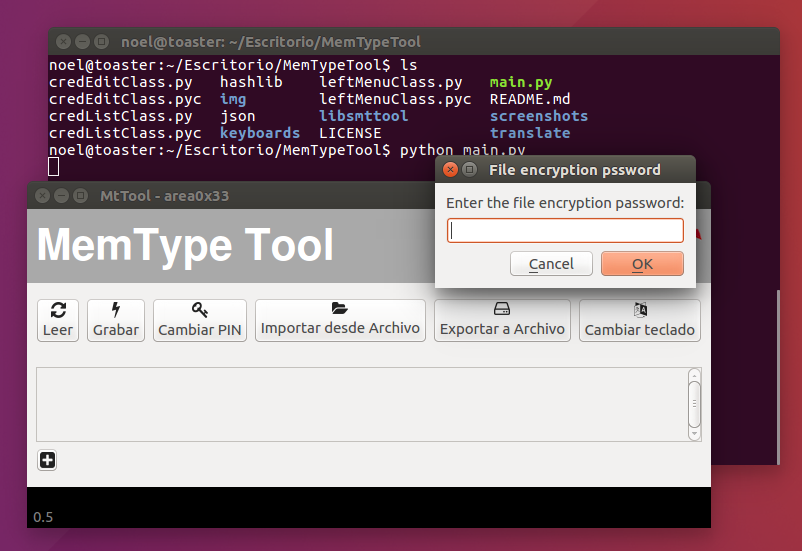Viewport: 802px width, 551px height.
Task: Focus the file encryption password field
Action: tap(565, 230)
